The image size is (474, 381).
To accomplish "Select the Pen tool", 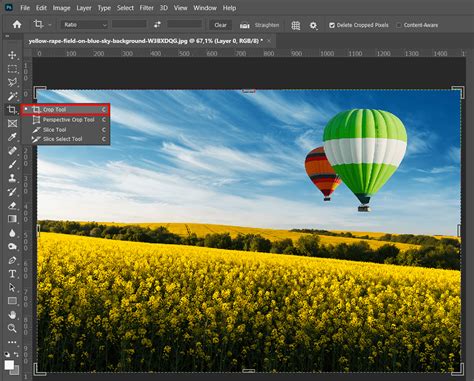I will 12,260.
